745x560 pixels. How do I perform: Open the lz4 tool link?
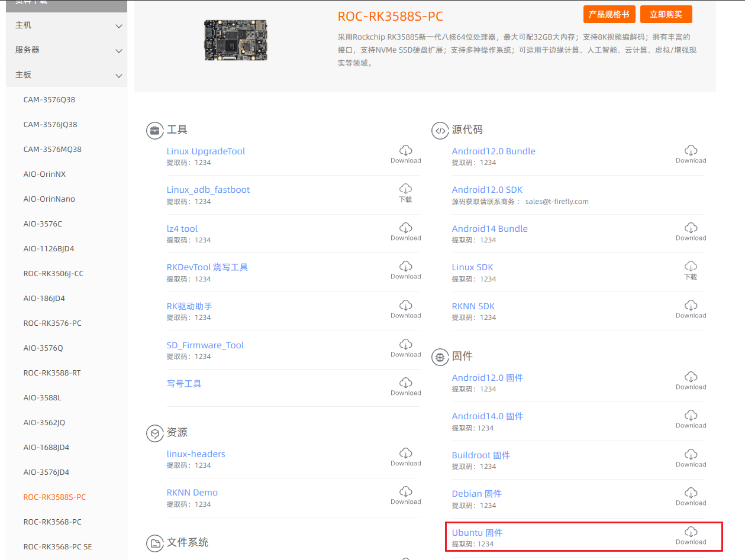182,229
